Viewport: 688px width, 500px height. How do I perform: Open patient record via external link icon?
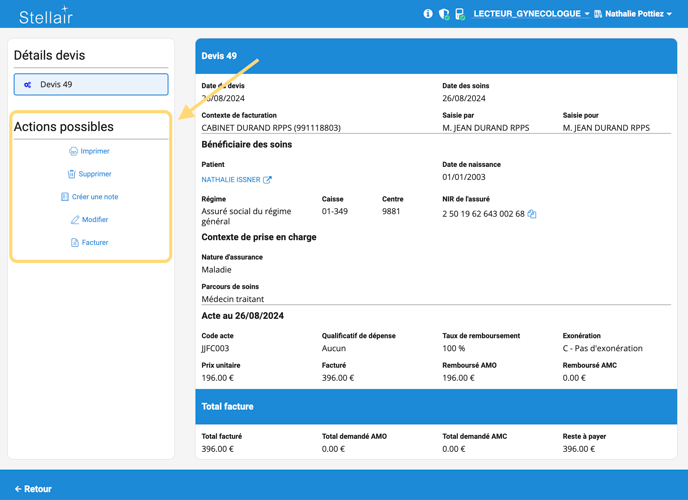tap(267, 180)
